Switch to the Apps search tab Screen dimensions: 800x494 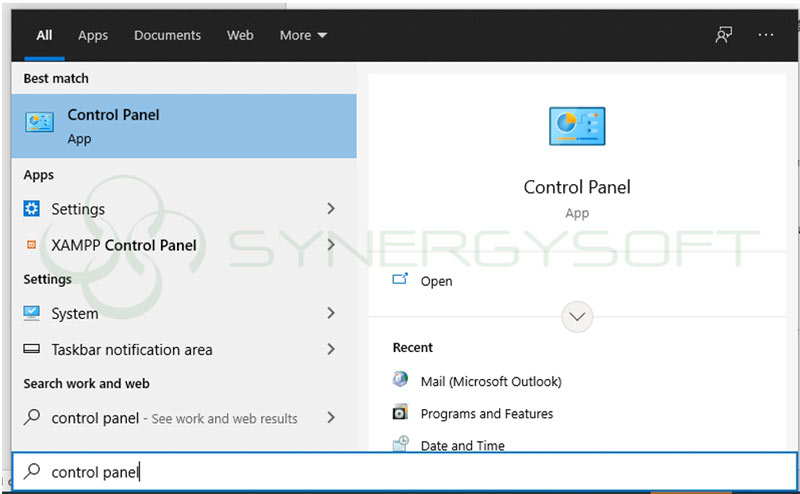(93, 35)
